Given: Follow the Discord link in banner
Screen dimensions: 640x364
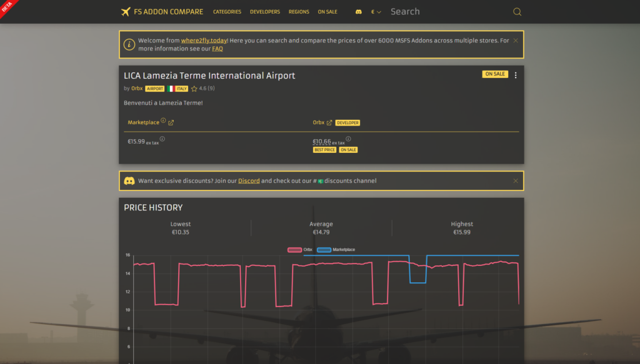Looking at the screenshot, I should [x=249, y=181].
